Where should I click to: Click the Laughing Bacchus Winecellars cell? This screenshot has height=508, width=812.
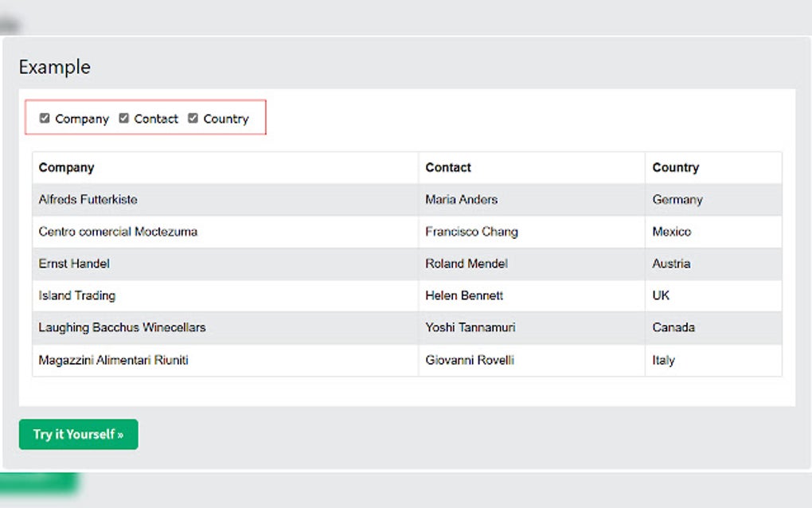tap(122, 327)
